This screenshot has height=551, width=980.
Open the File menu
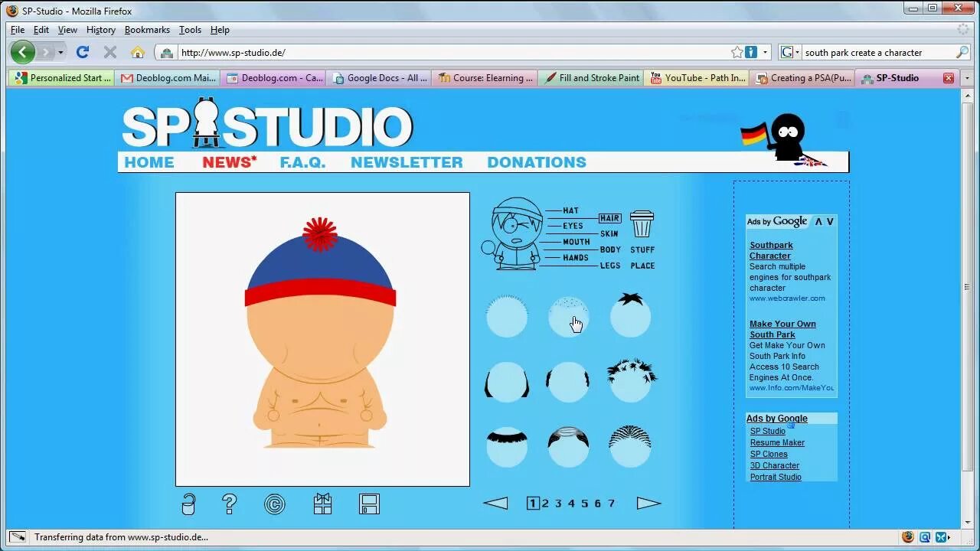[18, 30]
